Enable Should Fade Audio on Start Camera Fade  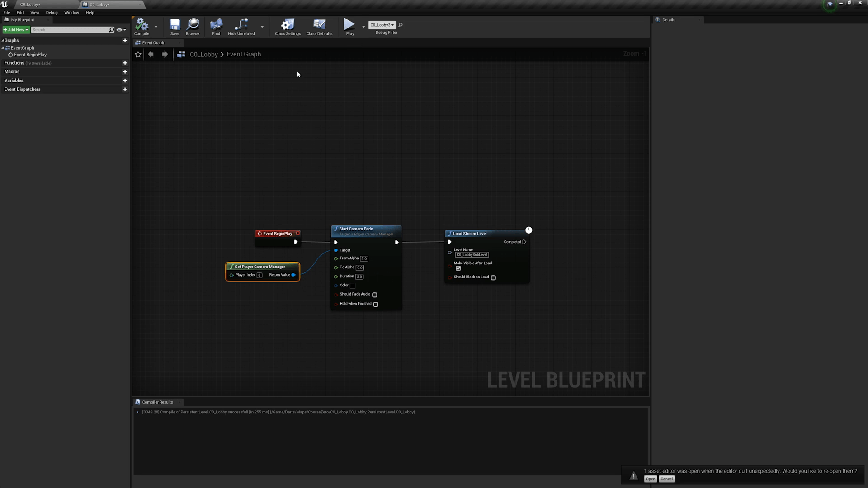[374, 295]
